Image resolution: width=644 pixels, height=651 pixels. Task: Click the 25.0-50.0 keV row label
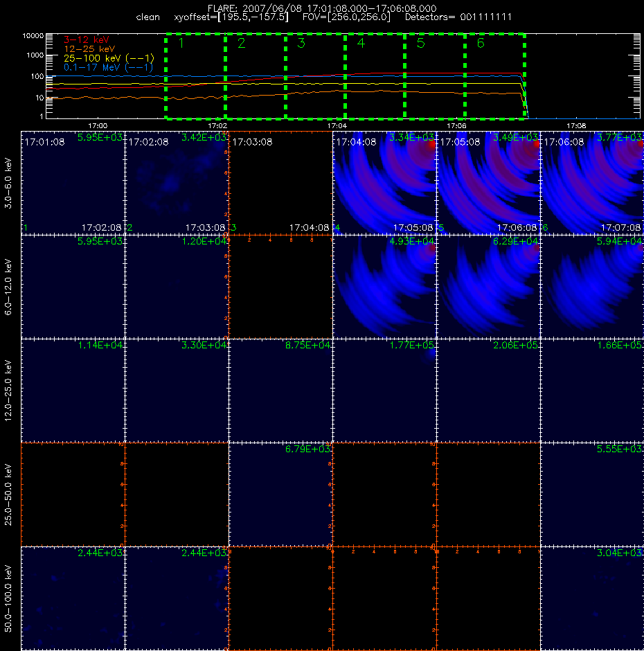[8, 494]
